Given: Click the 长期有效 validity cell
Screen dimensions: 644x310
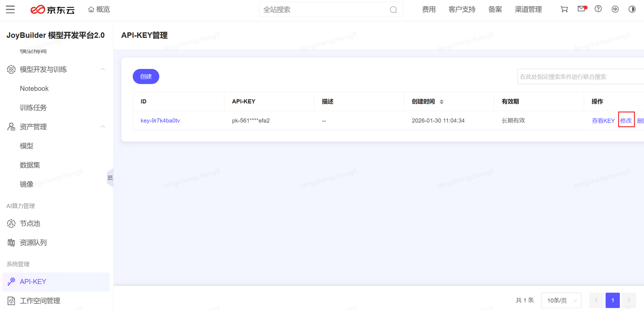Looking at the screenshot, I should (x=513, y=120).
